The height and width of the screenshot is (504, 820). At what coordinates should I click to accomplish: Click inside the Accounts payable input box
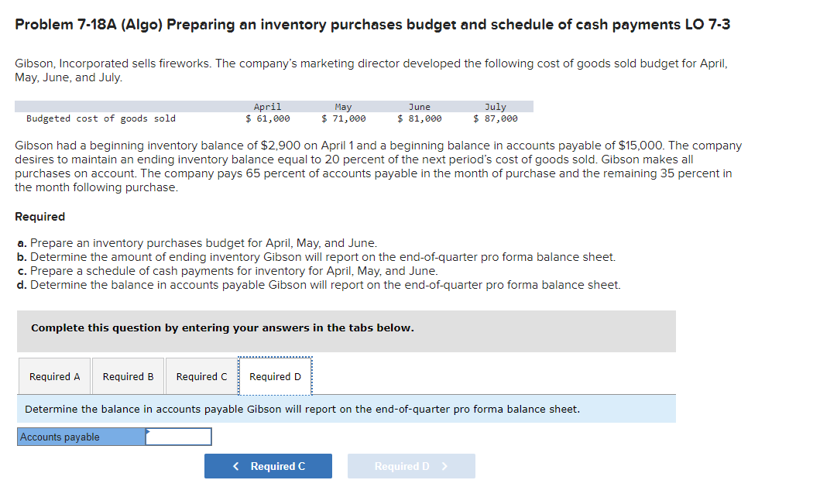click(x=178, y=436)
